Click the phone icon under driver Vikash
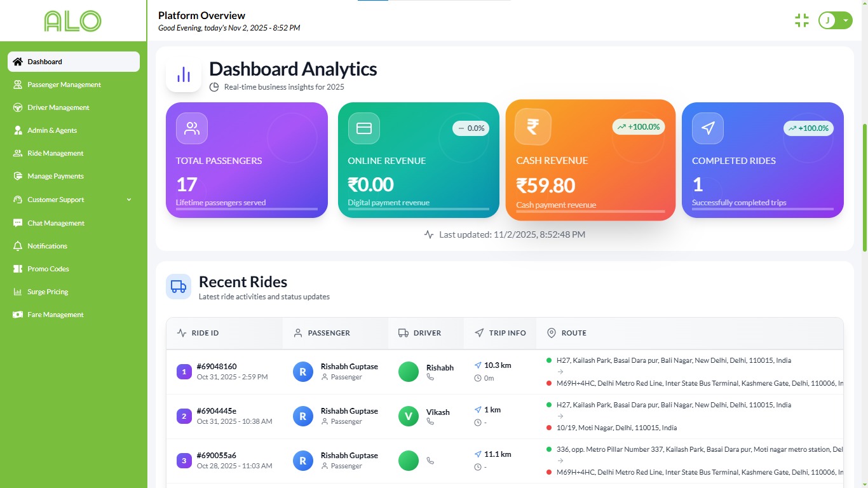This screenshot has width=868, height=488. pyautogui.click(x=430, y=421)
